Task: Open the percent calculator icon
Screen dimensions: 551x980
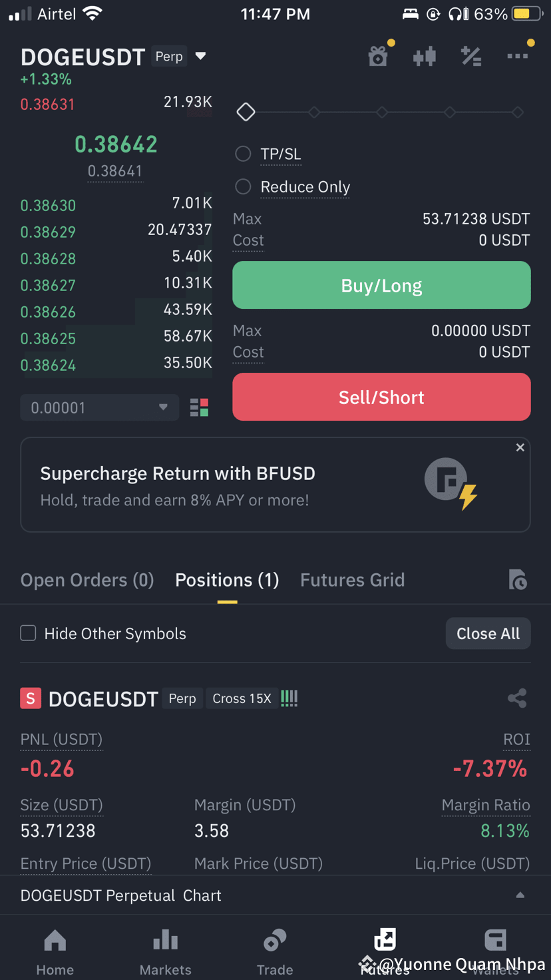Action: pyautogui.click(x=471, y=57)
